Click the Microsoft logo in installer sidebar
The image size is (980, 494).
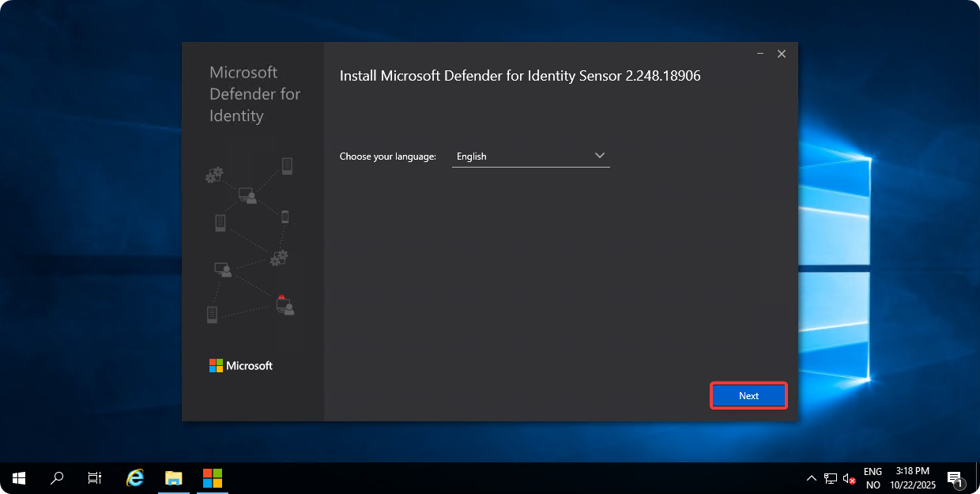tap(241, 366)
